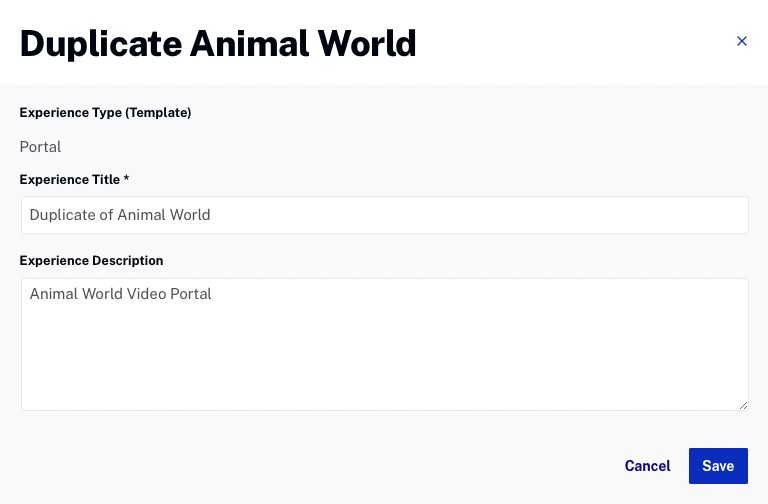Cancel duplicating the experience
Viewport: 768px width, 504px height.
click(647, 466)
